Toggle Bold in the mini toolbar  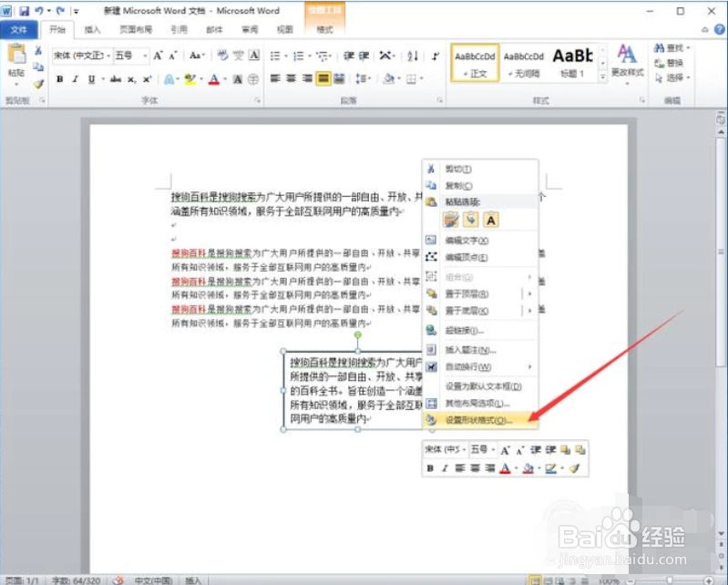(x=430, y=468)
